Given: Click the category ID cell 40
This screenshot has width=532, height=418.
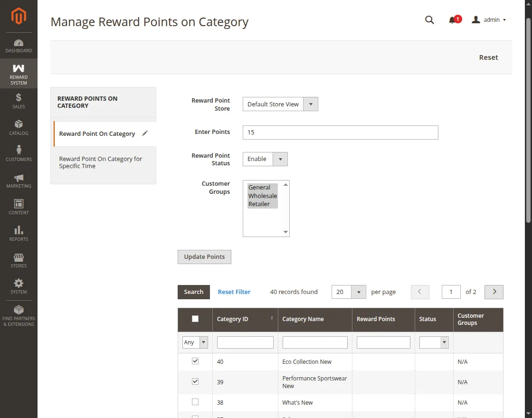Looking at the screenshot, I should [x=245, y=361].
